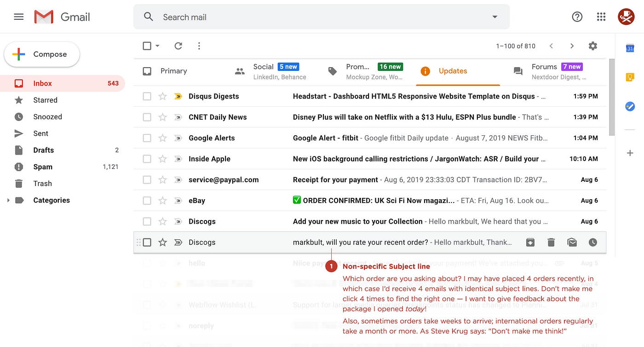
Task: Go to older messages arrow
Action: click(x=572, y=46)
